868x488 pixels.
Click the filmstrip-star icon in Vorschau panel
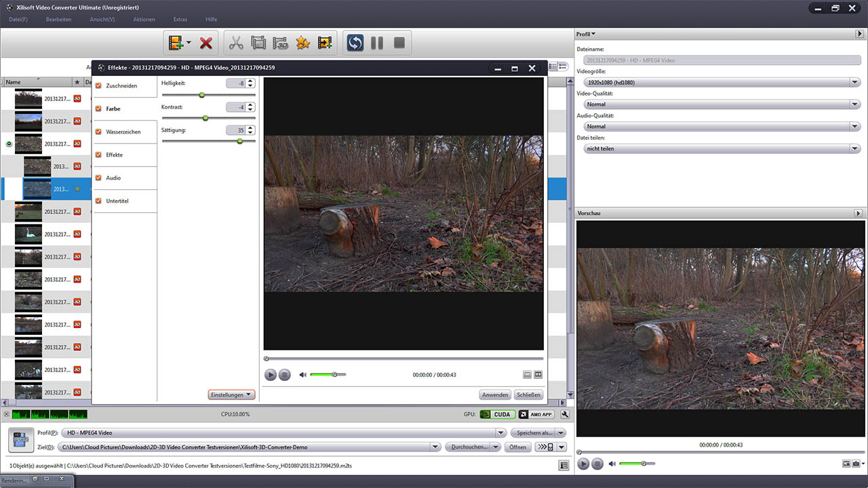pyautogui.click(x=846, y=464)
